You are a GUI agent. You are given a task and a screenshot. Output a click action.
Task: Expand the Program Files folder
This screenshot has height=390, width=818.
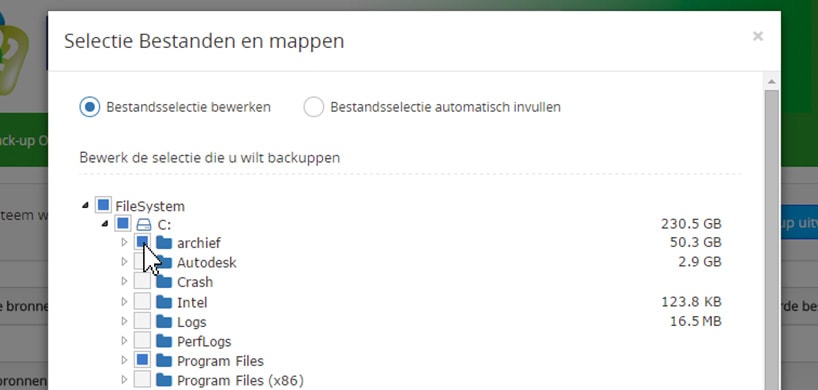(x=124, y=360)
